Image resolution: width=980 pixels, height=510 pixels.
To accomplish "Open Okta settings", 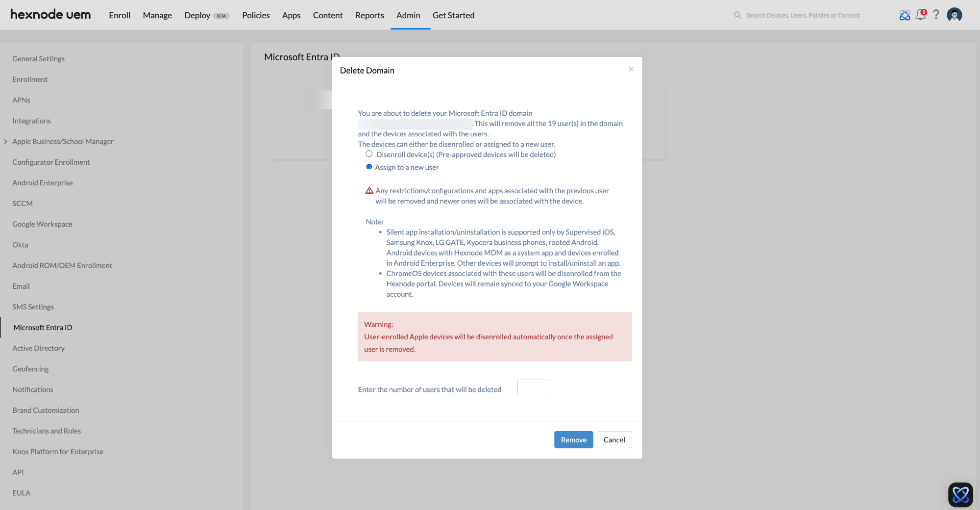I will tap(20, 244).
